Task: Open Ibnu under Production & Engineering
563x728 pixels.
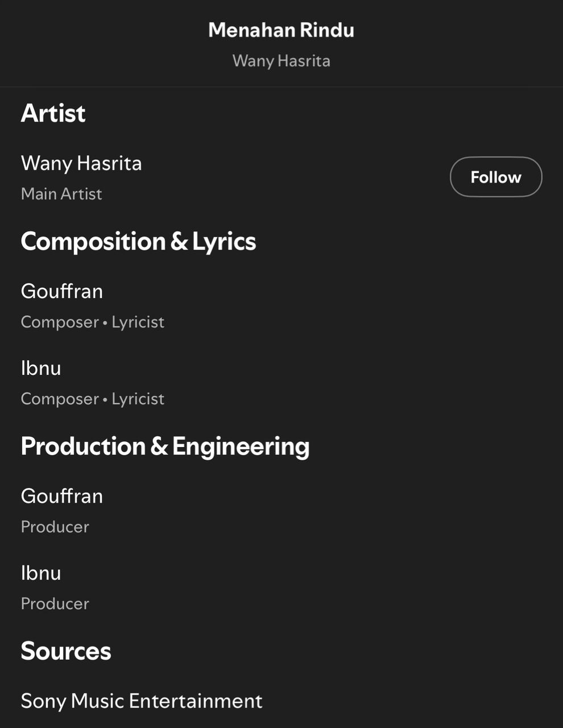Action: [41, 573]
